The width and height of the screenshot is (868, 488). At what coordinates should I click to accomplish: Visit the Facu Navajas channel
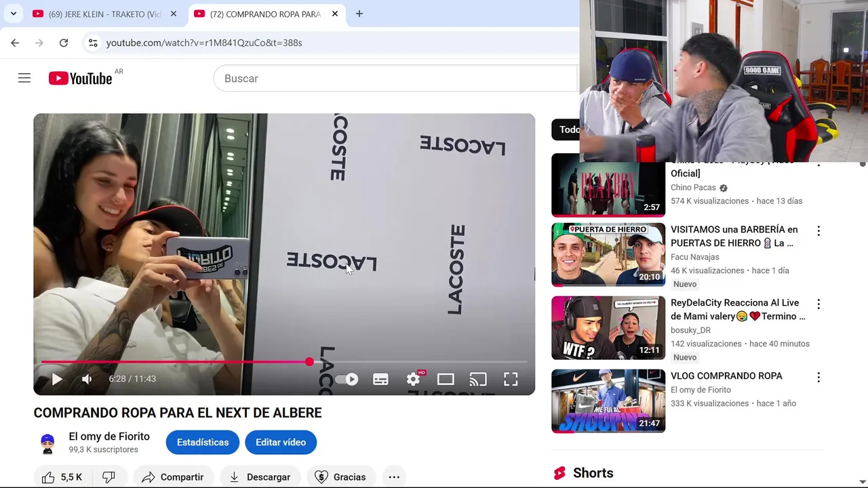(695, 257)
